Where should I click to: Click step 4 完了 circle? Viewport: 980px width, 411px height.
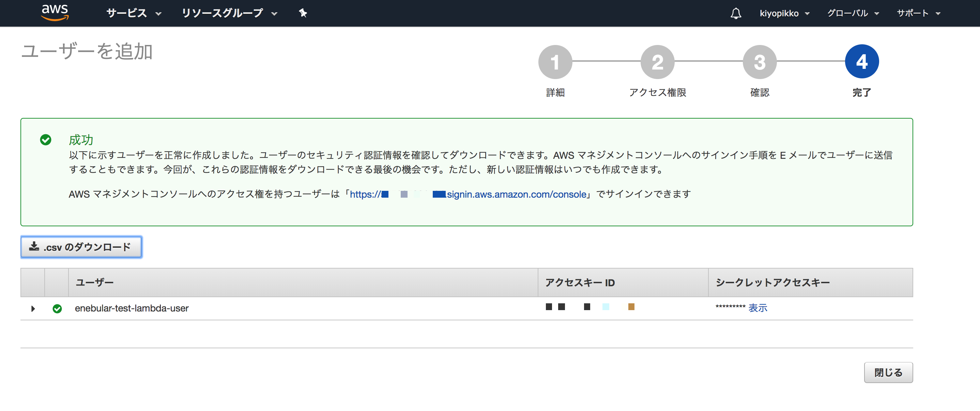click(x=861, y=62)
